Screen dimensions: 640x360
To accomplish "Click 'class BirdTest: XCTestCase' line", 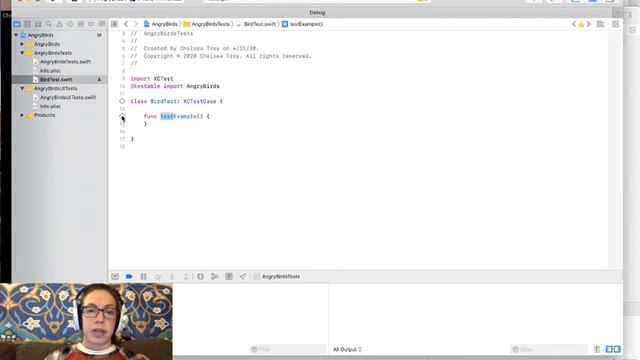I will point(176,101).
